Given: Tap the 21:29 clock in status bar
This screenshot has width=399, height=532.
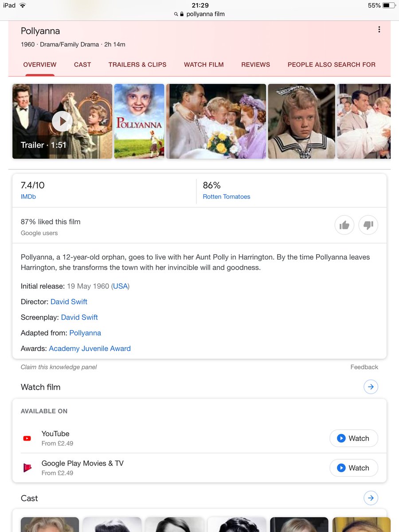Looking at the screenshot, I should point(200,5).
